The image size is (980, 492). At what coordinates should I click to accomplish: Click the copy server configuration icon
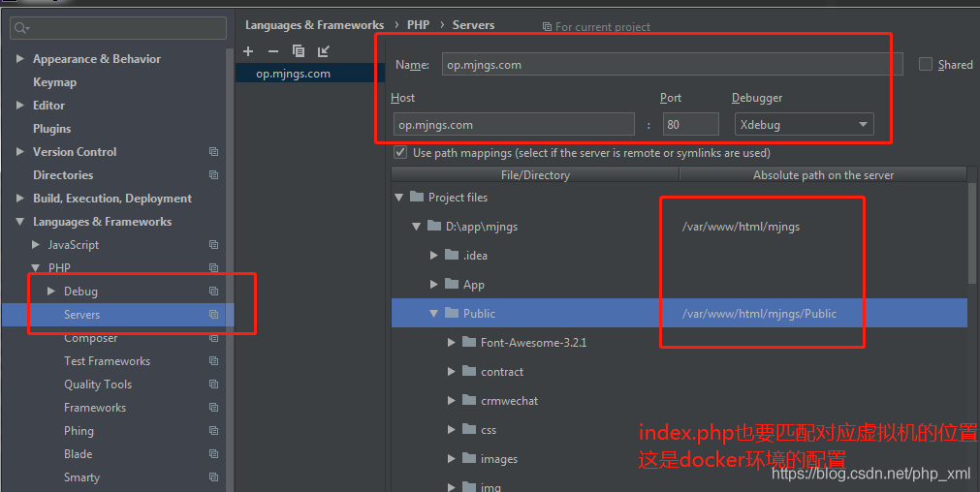[x=299, y=51]
